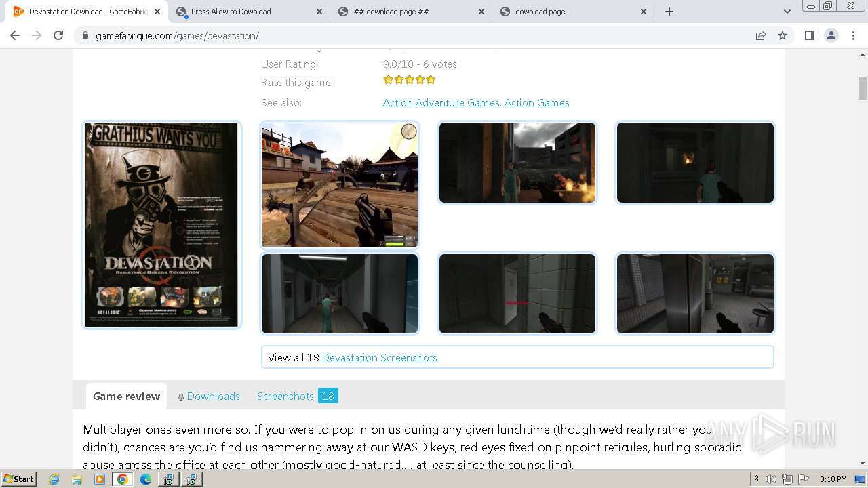This screenshot has height=488, width=868.
Task: Open the tiled wall door screenshot thumbnail
Action: pyautogui.click(x=517, y=293)
